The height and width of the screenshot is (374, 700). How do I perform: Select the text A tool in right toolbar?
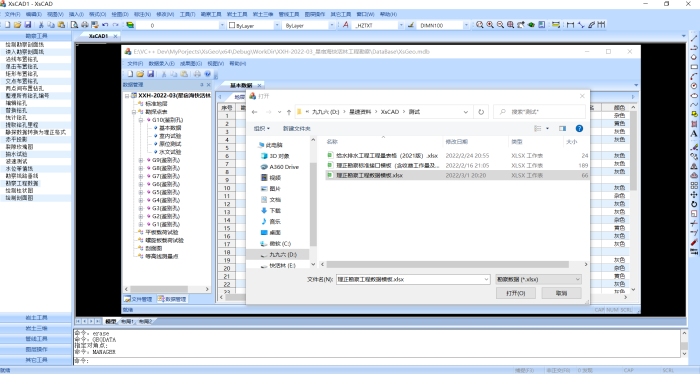click(x=694, y=133)
